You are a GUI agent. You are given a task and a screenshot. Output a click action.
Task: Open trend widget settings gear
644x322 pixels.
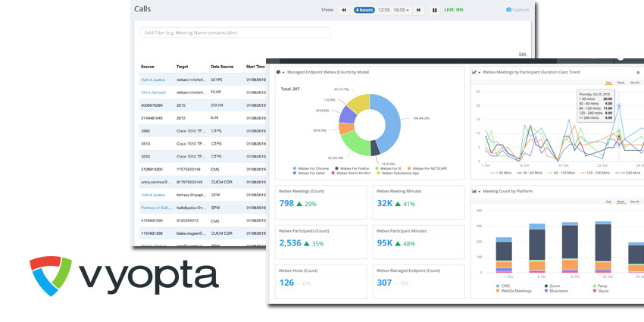pos(638,72)
